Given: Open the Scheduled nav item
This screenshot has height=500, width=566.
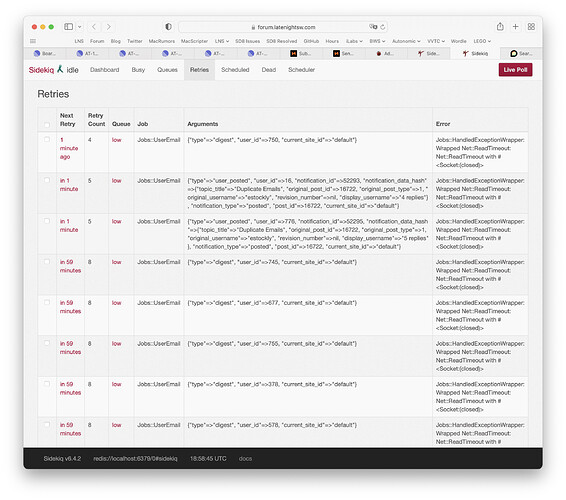Looking at the screenshot, I should coord(235,70).
